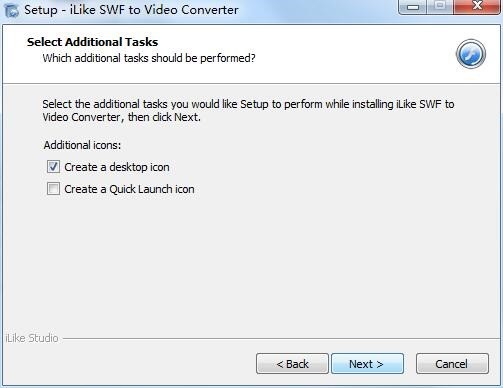The width and height of the screenshot is (503, 388).
Task: Click the 'Create a desktop icon' label text
Action: [117, 167]
